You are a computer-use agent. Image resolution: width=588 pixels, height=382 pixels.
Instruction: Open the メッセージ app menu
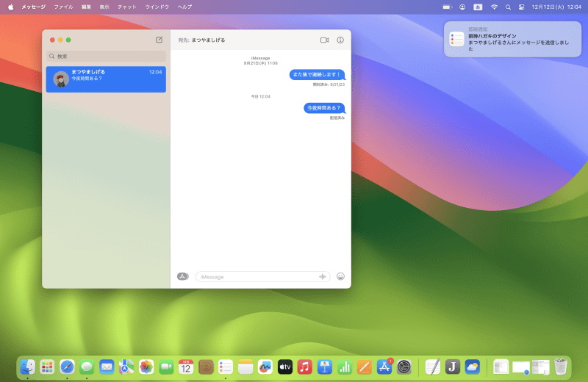point(33,7)
